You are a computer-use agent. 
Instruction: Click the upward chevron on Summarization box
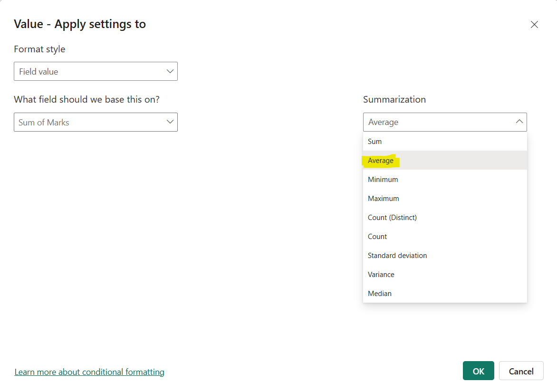coord(519,122)
